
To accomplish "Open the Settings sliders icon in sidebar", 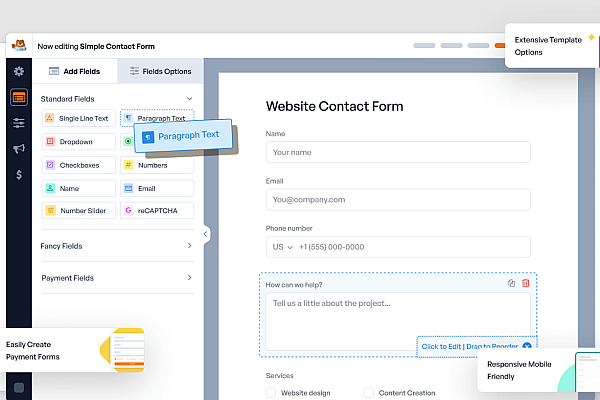I will [19, 123].
